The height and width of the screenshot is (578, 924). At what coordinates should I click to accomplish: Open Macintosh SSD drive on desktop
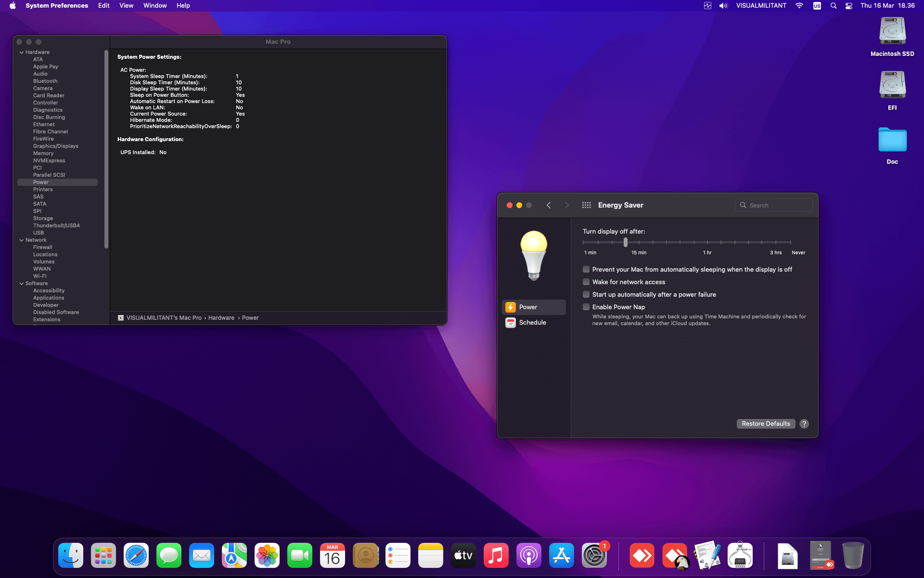892,32
